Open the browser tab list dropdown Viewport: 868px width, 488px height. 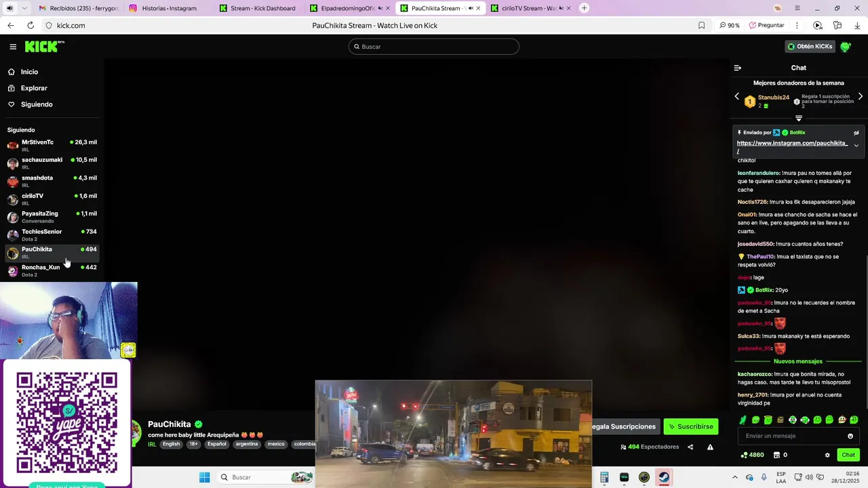(x=24, y=8)
